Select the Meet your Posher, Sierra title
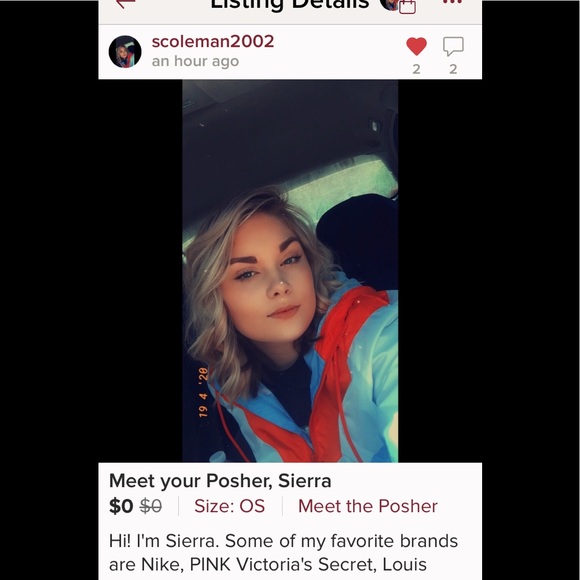This screenshot has width=580, height=580. click(x=220, y=481)
